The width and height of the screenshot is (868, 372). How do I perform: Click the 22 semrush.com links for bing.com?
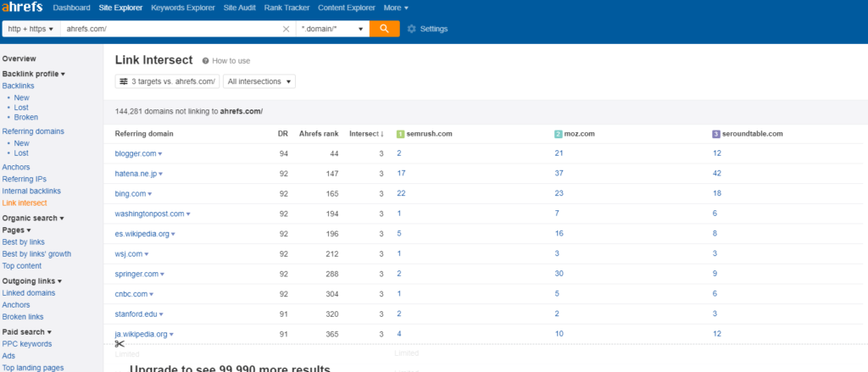click(x=401, y=193)
